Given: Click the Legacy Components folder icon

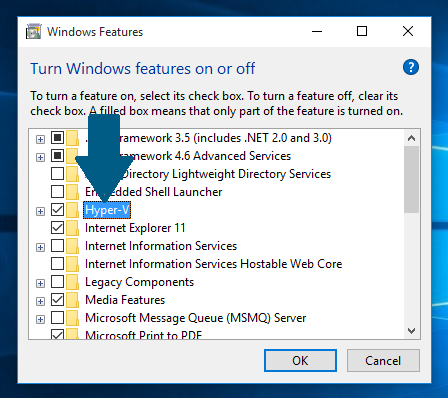Looking at the screenshot, I should [72, 282].
